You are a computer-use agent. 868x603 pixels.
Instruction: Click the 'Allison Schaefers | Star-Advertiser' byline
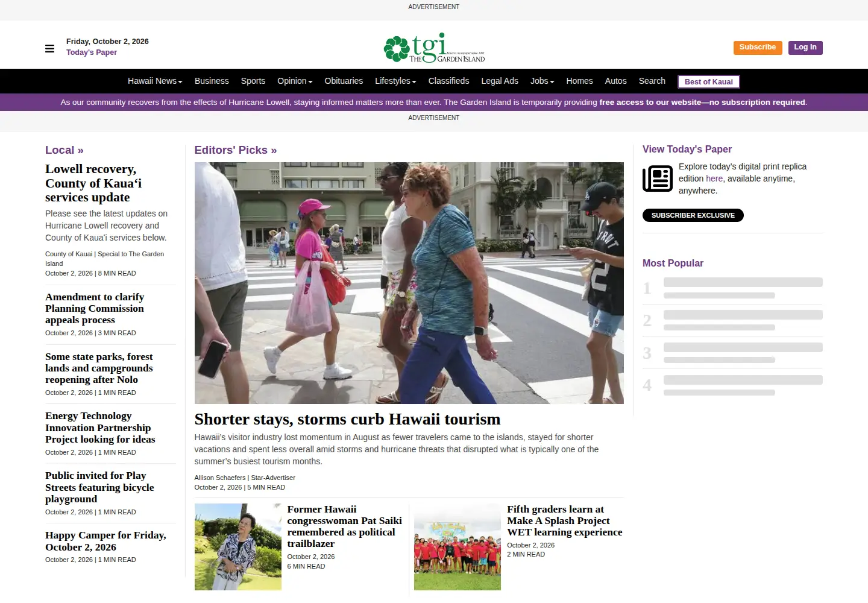[x=245, y=478]
